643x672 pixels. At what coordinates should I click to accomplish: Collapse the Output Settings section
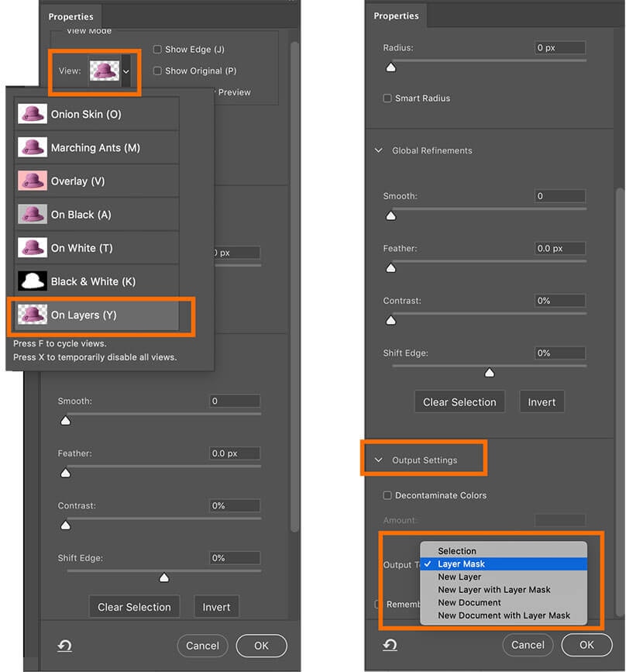coord(378,460)
